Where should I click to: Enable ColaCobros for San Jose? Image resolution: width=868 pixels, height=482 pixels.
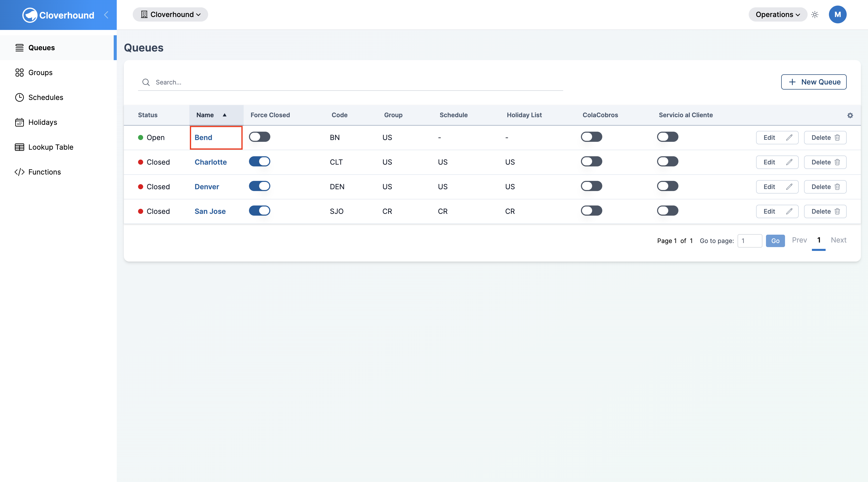coord(591,211)
